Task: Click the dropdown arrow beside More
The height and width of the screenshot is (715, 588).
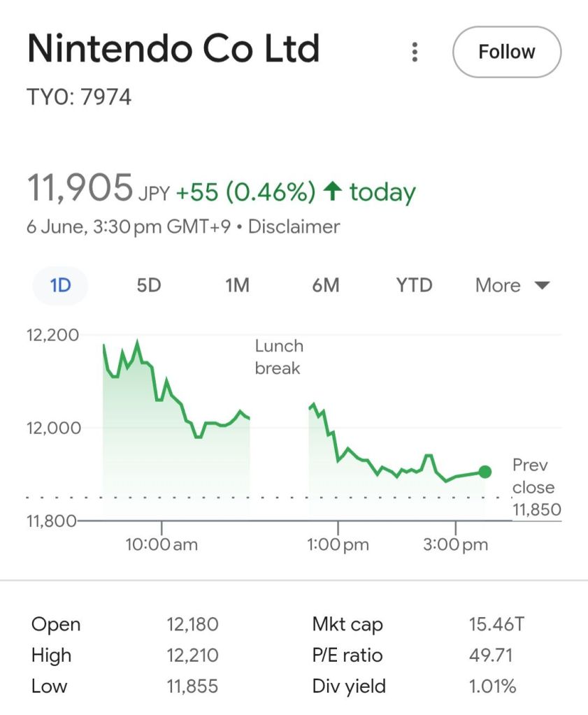Action: (x=542, y=285)
